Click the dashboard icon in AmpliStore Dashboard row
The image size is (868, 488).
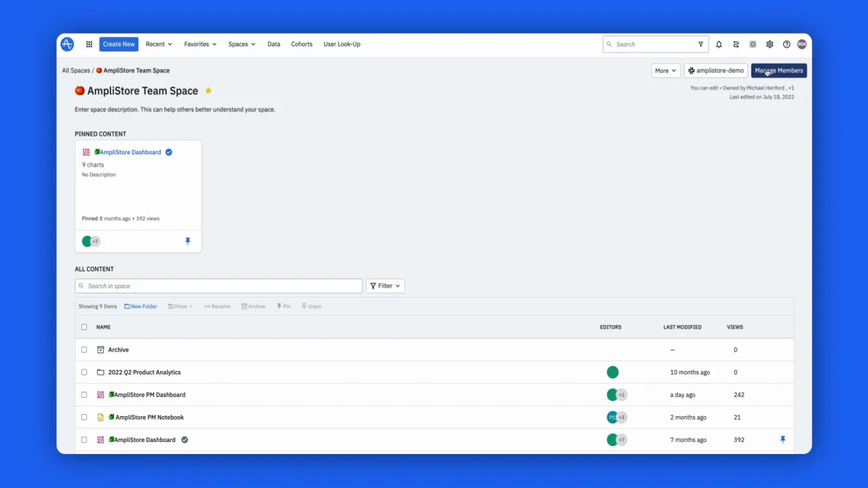coord(100,440)
